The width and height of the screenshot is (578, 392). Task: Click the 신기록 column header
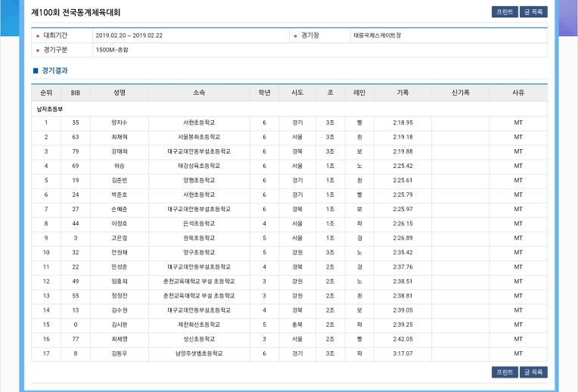[x=461, y=93]
